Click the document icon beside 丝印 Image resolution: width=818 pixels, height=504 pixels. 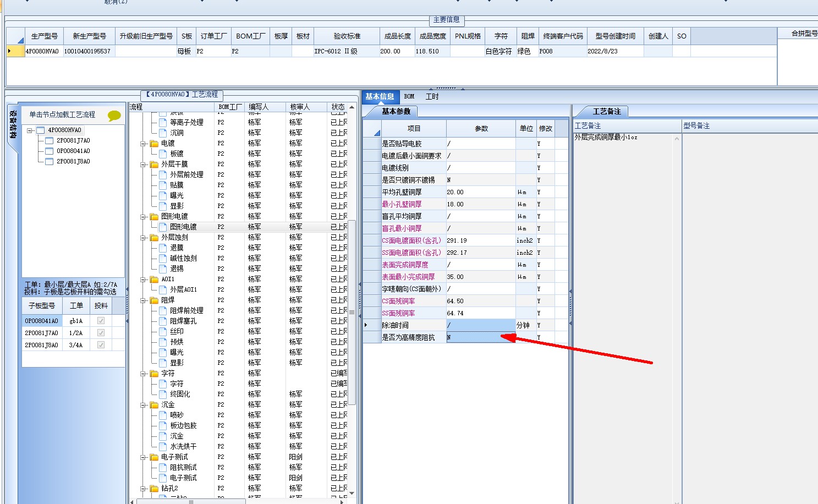[x=163, y=331]
